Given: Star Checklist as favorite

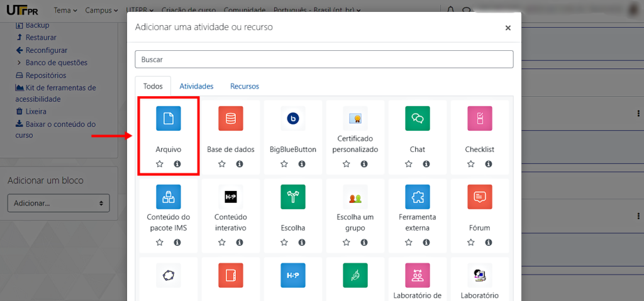Looking at the screenshot, I should [471, 164].
